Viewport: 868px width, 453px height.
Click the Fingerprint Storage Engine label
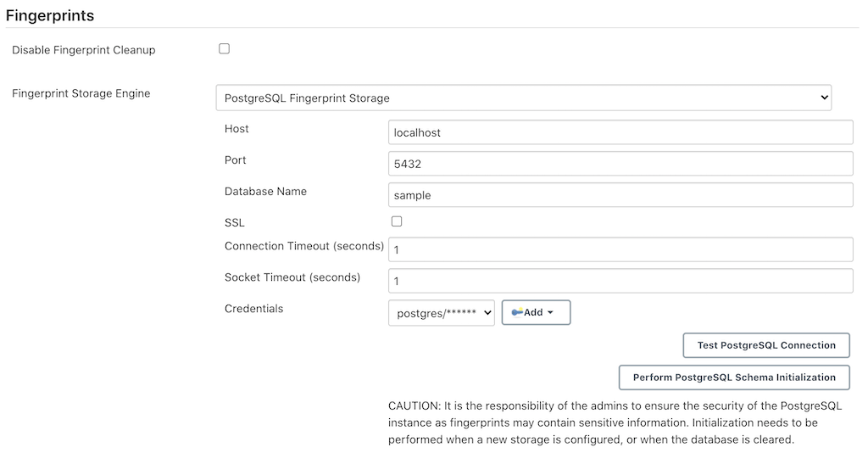pyautogui.click(x=81, y=93)
